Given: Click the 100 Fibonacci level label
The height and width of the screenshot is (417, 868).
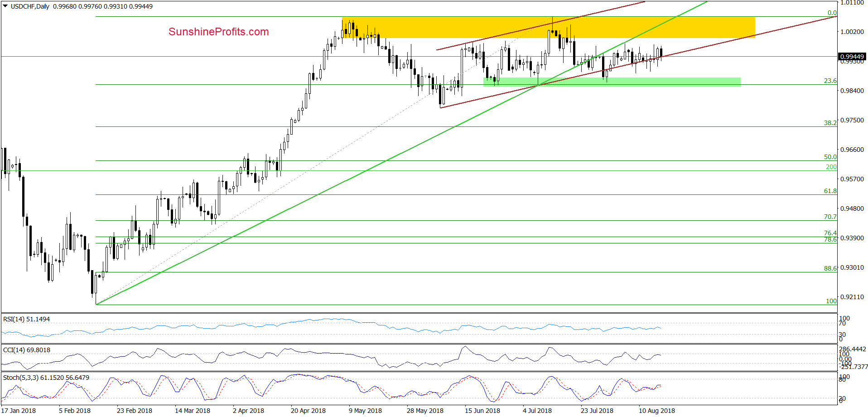Looking at the screenshot, I should point(831,301).
